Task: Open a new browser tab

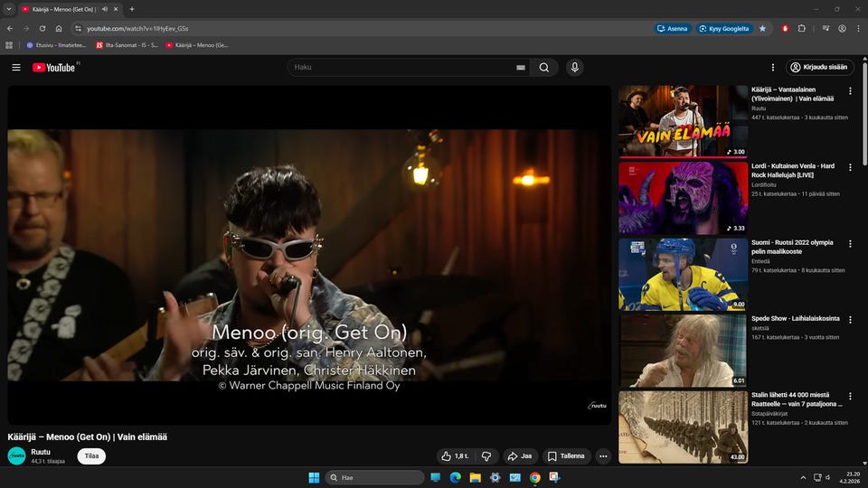Action: 132,9
